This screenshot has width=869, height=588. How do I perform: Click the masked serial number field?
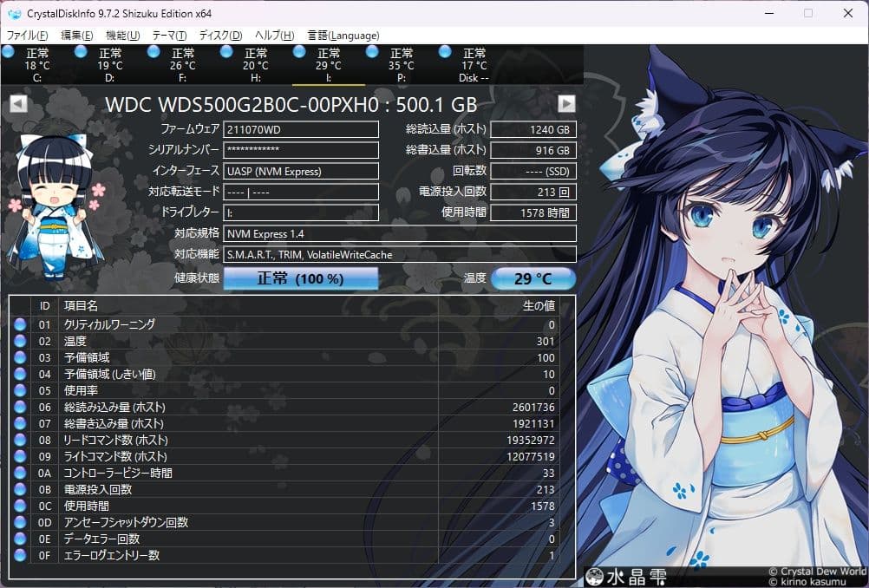tap(301, 150)
